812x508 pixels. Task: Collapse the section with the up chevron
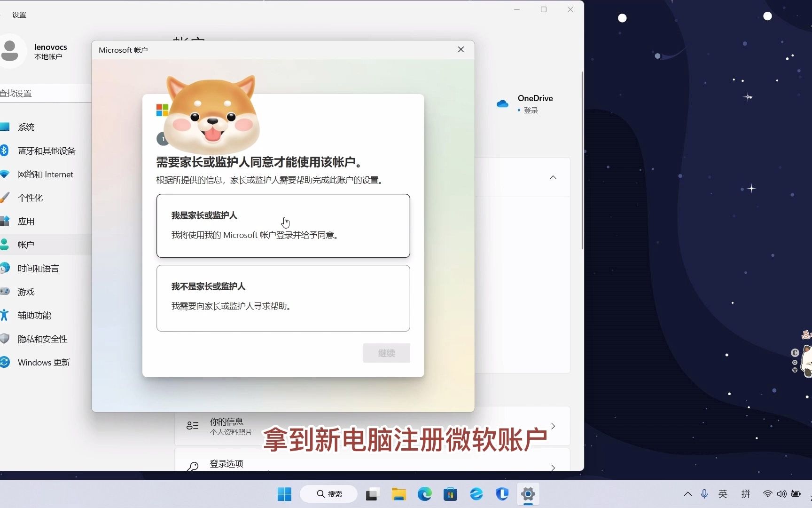click(x=553, y=177)
